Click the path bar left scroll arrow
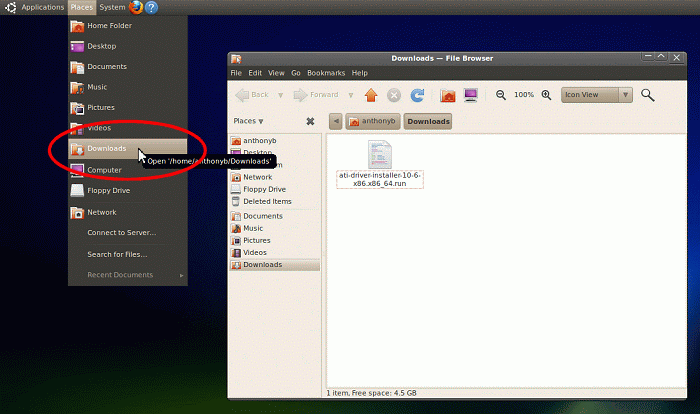 pos(336,121)
